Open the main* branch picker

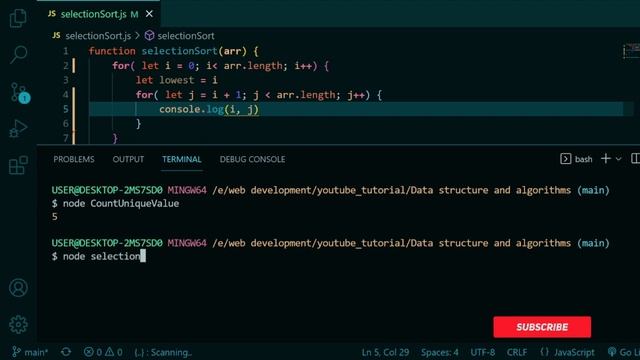[30, 352]
